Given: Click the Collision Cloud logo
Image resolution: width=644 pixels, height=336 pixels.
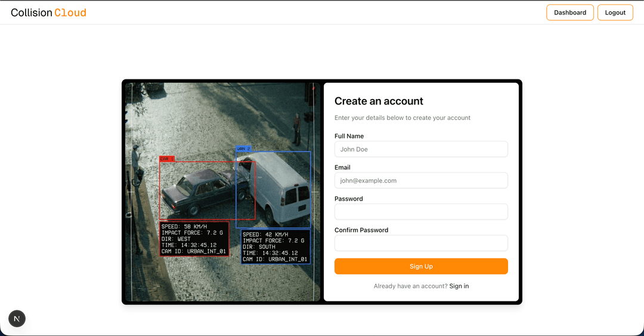Looking at the screenshot, I should click(48, 13).
